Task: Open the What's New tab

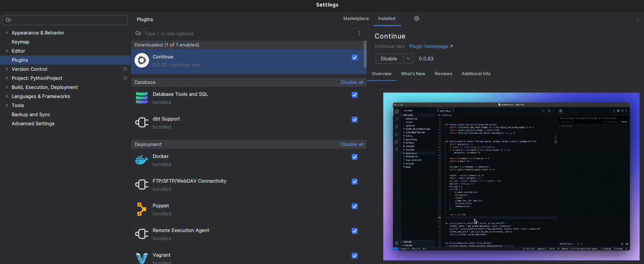Action: tap(413, 74)
